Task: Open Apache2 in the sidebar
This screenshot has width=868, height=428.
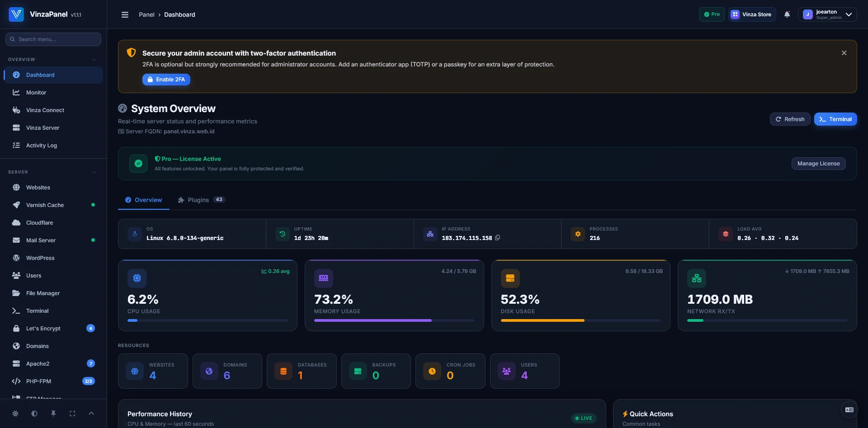Action: click(x=53, y=364)
